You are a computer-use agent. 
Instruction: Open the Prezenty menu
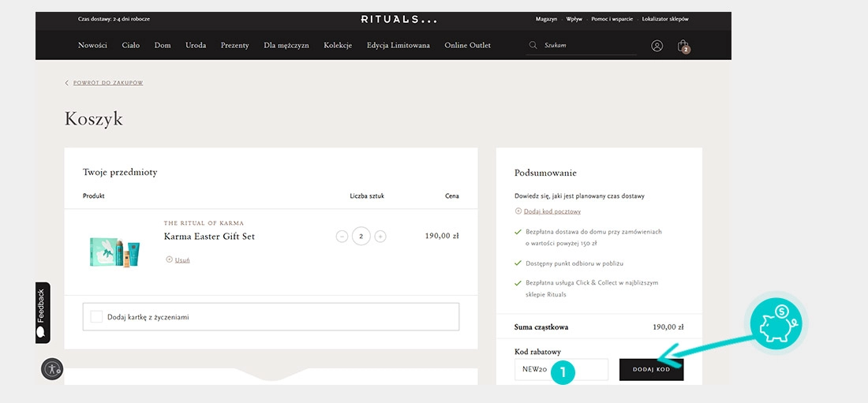point(234,46)
